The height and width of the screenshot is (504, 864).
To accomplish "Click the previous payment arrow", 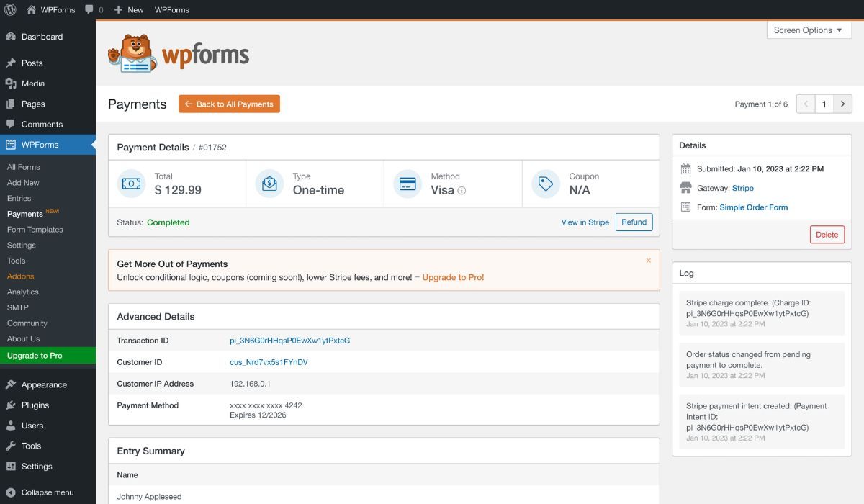I will tap(806, 104).
